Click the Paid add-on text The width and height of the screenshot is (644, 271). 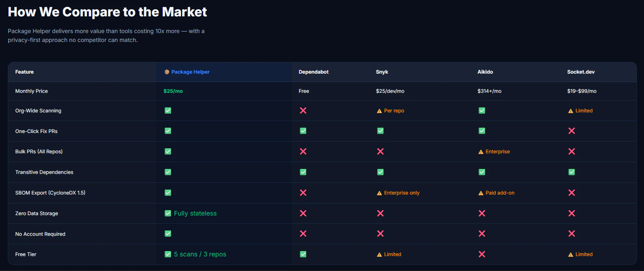(x=500, y=193)
